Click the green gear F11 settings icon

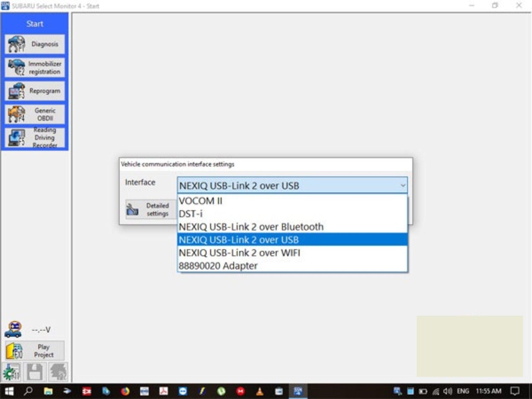(11, 372)
